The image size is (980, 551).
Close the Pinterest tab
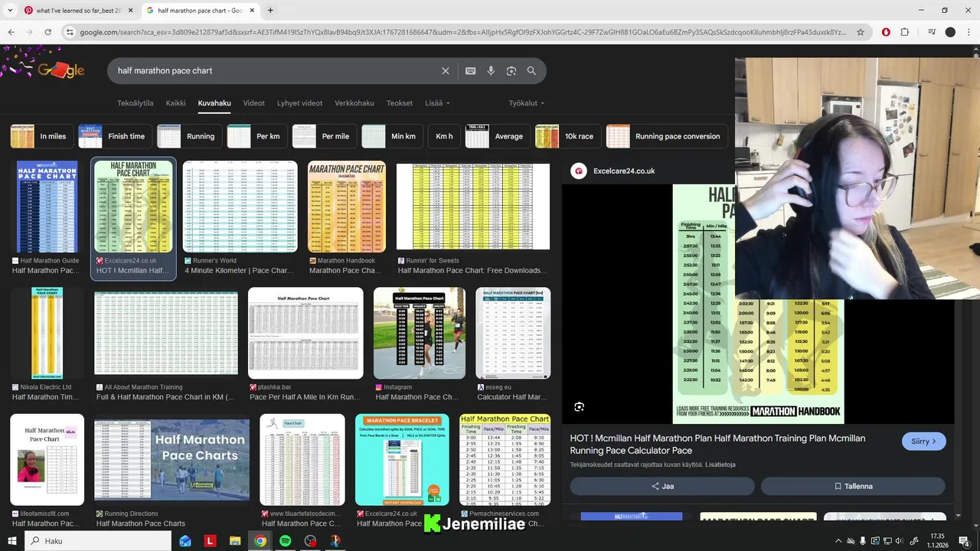click(130, 11)
